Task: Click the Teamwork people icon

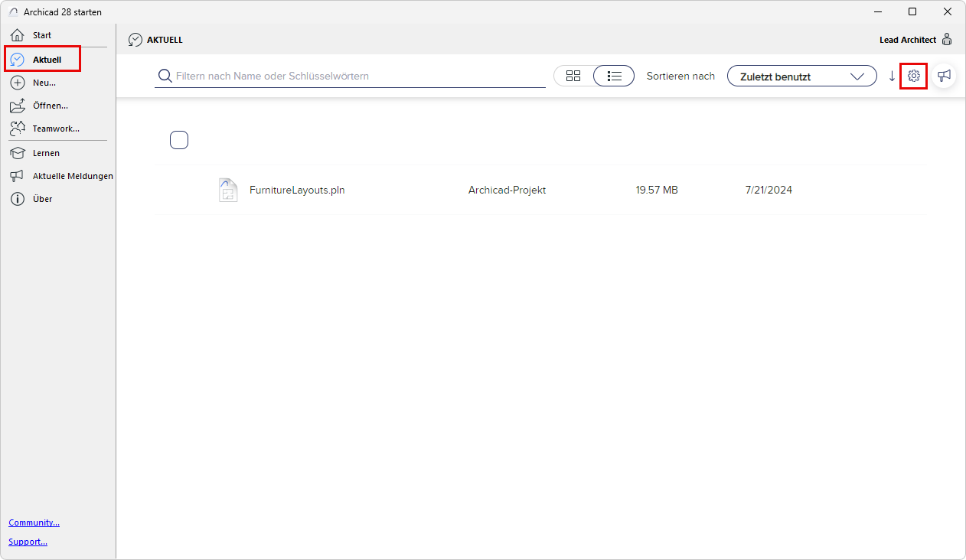Action: pos(18,129)
